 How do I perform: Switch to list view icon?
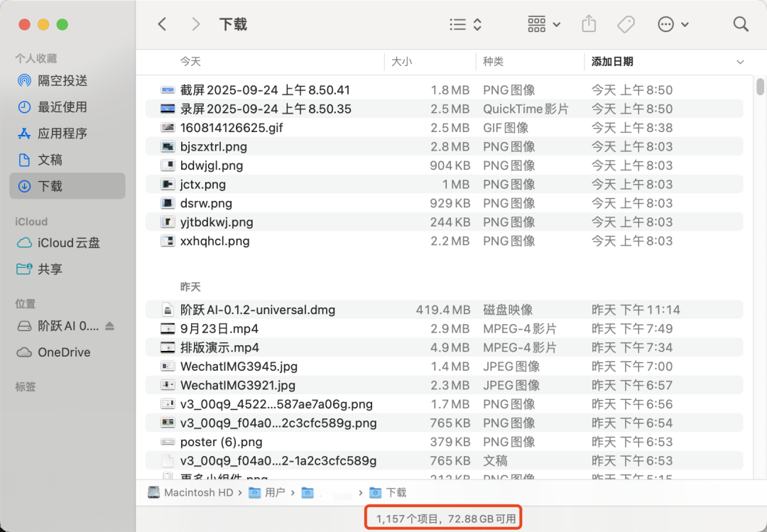click(458, 24)
